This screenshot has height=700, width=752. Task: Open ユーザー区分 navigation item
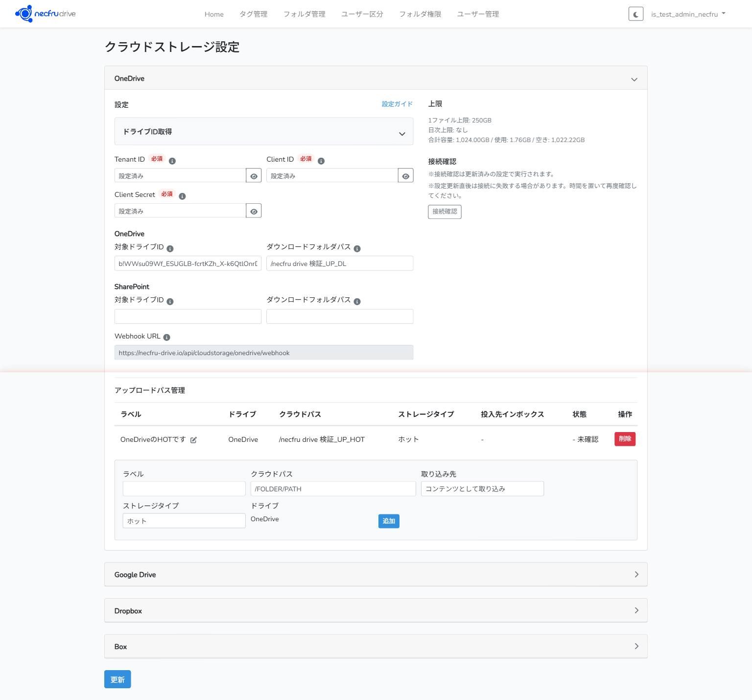coord(362,14)
